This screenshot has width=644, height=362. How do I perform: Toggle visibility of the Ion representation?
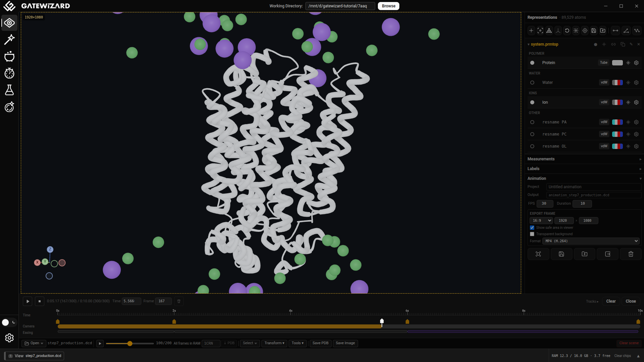pyautogui.click(x=532, y=102)
